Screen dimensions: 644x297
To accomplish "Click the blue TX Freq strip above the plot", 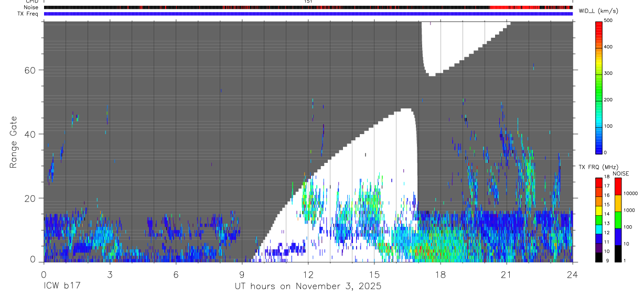I will click(308, 14).
